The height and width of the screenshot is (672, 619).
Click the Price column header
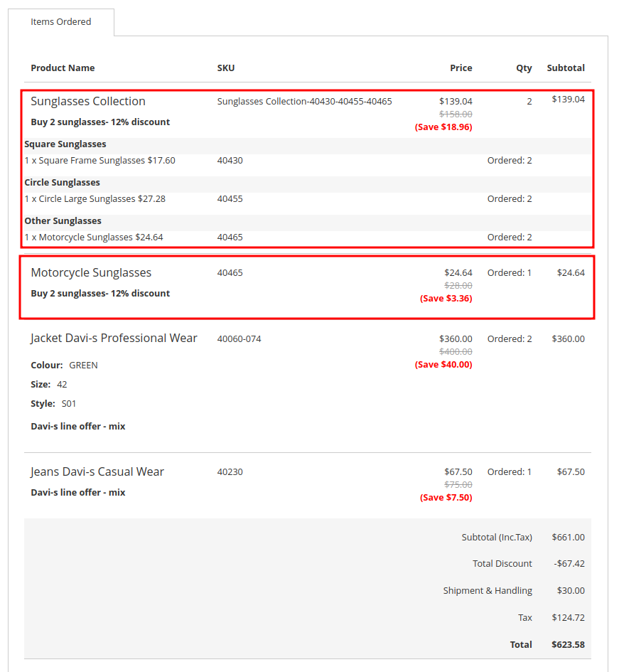coord(461,68)
